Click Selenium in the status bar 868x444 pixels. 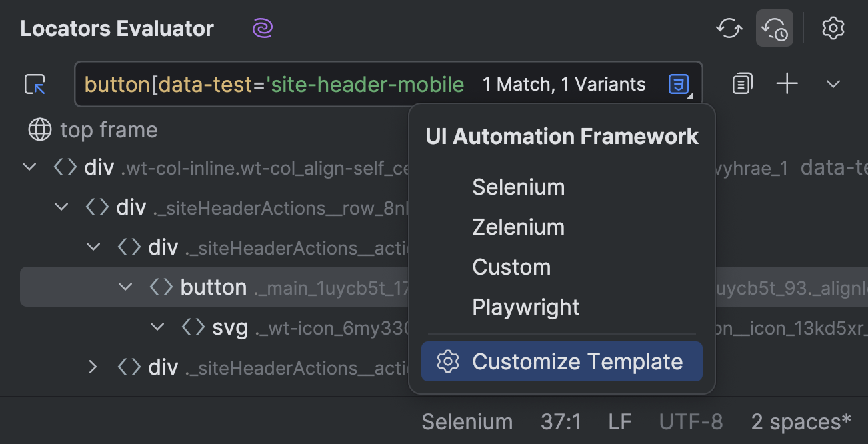pyautogui.click(x=467, y=421)
